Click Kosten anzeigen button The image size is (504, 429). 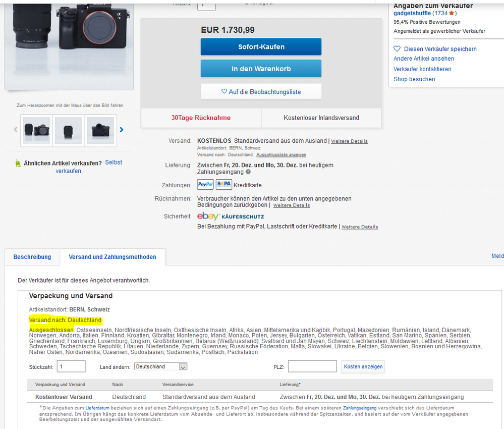tap(363, 366)
